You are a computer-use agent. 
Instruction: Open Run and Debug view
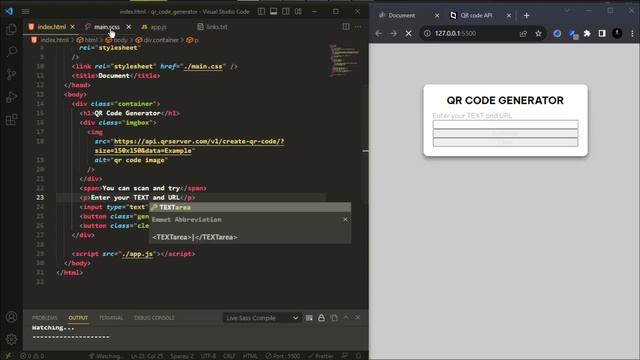[11, 97]
